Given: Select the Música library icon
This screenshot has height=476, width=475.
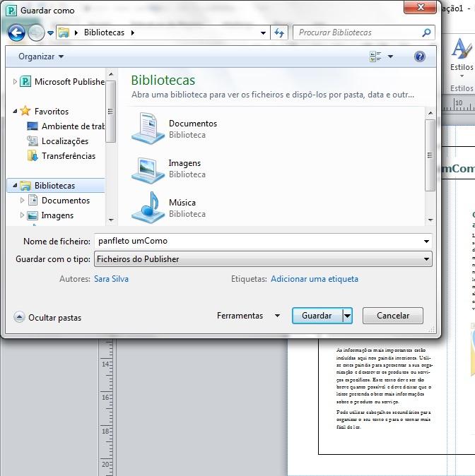Looking at the screenshot, I should pyautogui.click(x=148, y=208).
